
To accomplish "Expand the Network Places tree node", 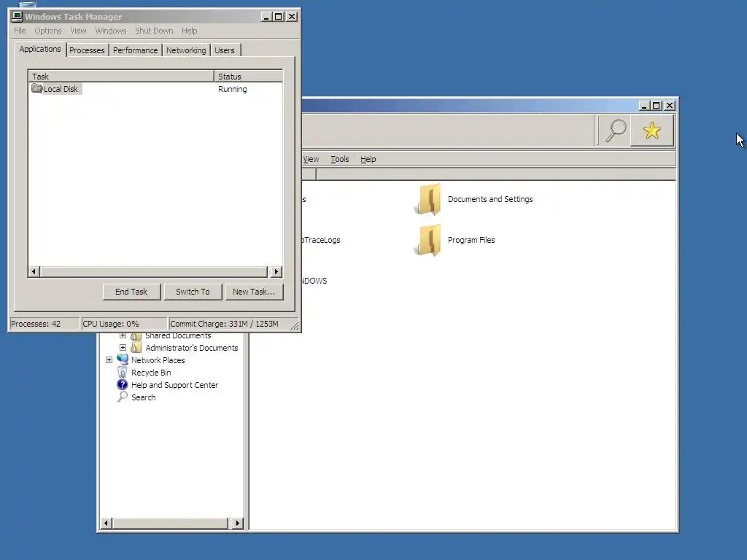I will [109, 360].
